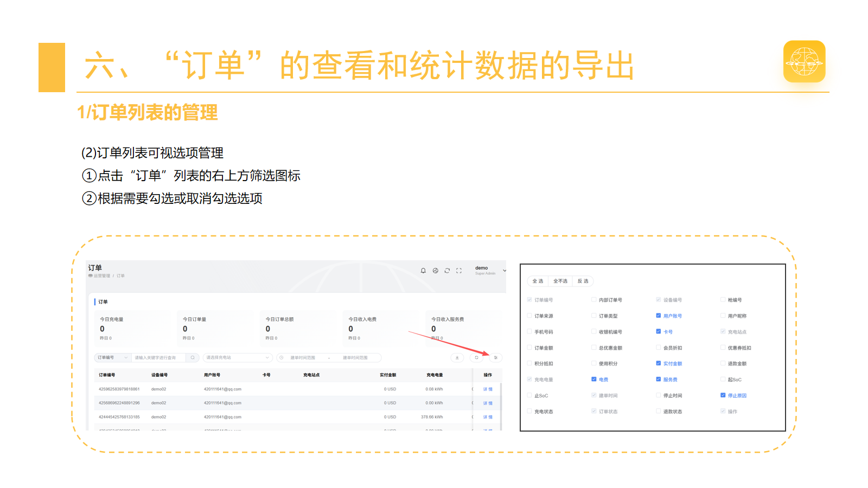The width and height of the screenshot is (868, 488).
Task: Enable the 内部订单号 checkbox
Action: pyautogui.click(x=594, y=300)
